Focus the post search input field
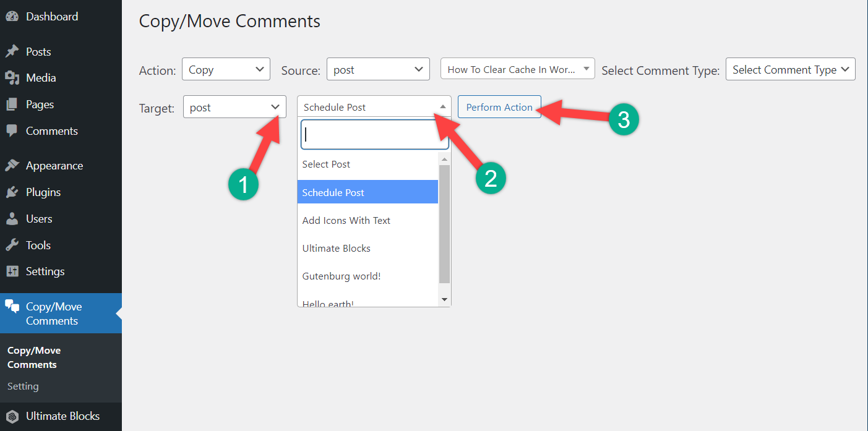Screen dimensions: 868x431 (374, 135)
